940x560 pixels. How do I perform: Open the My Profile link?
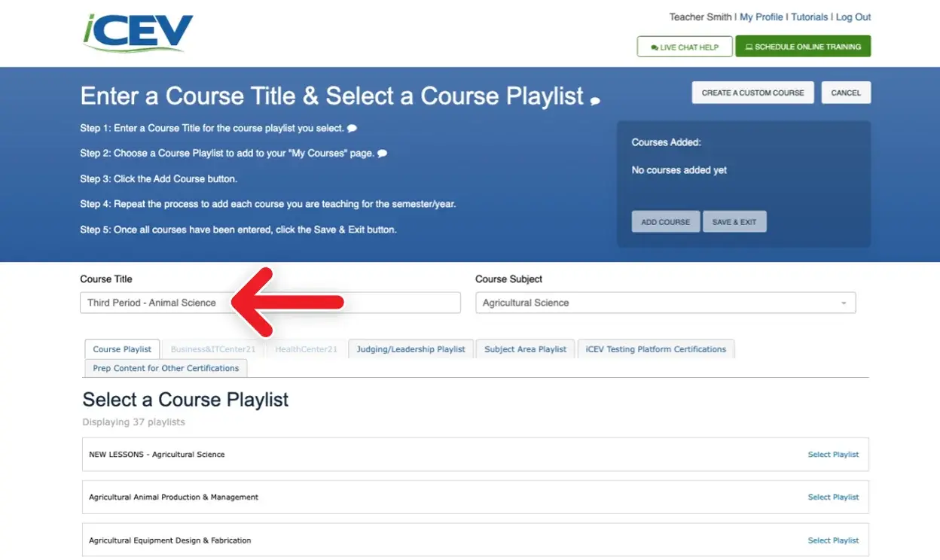[761, 17]
